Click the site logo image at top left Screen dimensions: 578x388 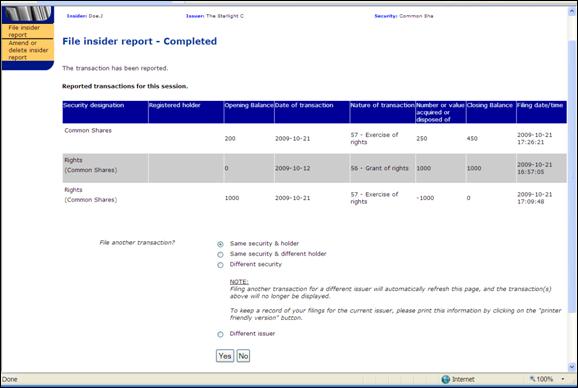tap(28, 15)
